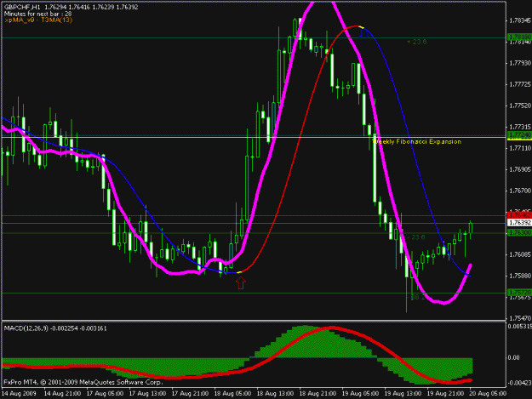The height and width of the screenshot is (399, 532).
Task: Click the '18 Aug 05:00' time label
Action: pyautogui.click(x=232, y=394)
